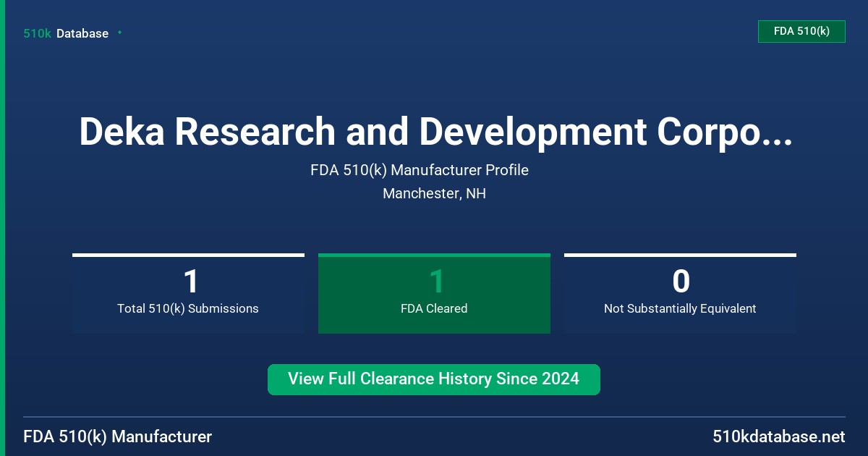This screenshot has height=456, width=868.
Task: Visit the 510kdatabase.net footer link
Action: 779,437
